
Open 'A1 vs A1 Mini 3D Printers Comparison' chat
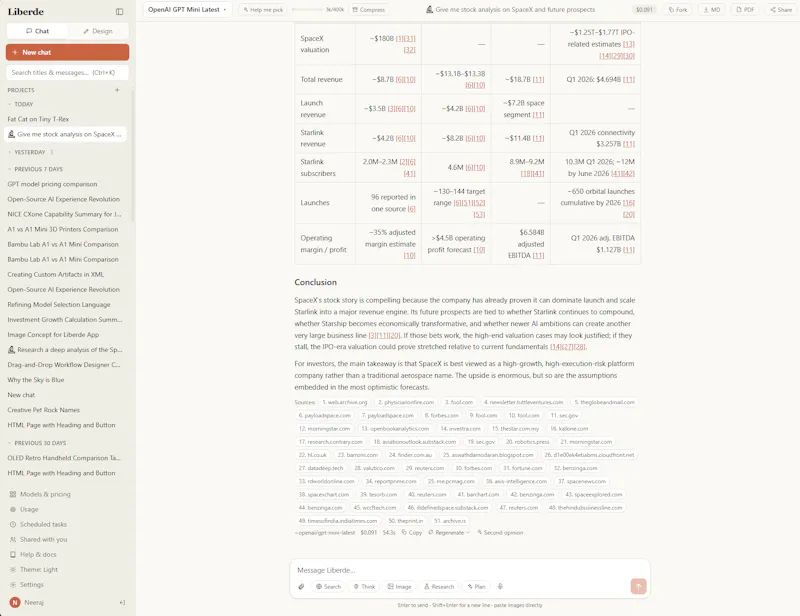coord(63,229)
